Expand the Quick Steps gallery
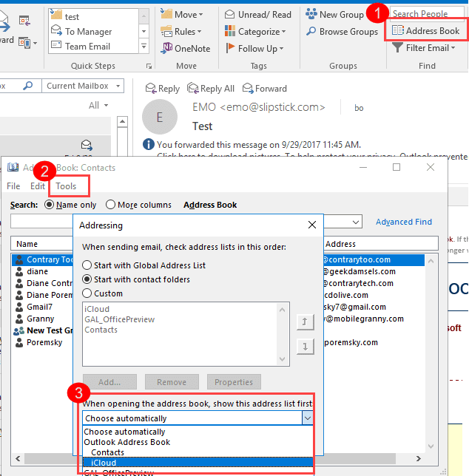 [x=144, y=46]
